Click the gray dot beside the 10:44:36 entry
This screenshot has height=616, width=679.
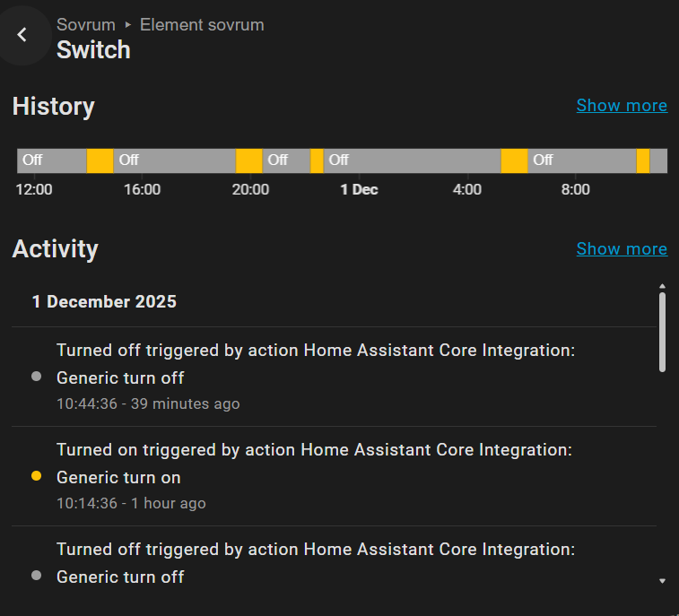[36, 377]
